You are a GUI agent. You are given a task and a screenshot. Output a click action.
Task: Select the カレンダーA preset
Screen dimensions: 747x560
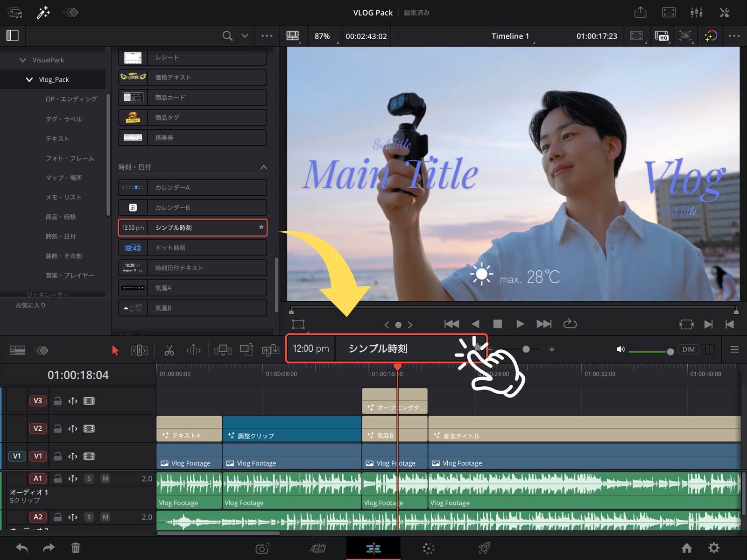pos(192,187)
